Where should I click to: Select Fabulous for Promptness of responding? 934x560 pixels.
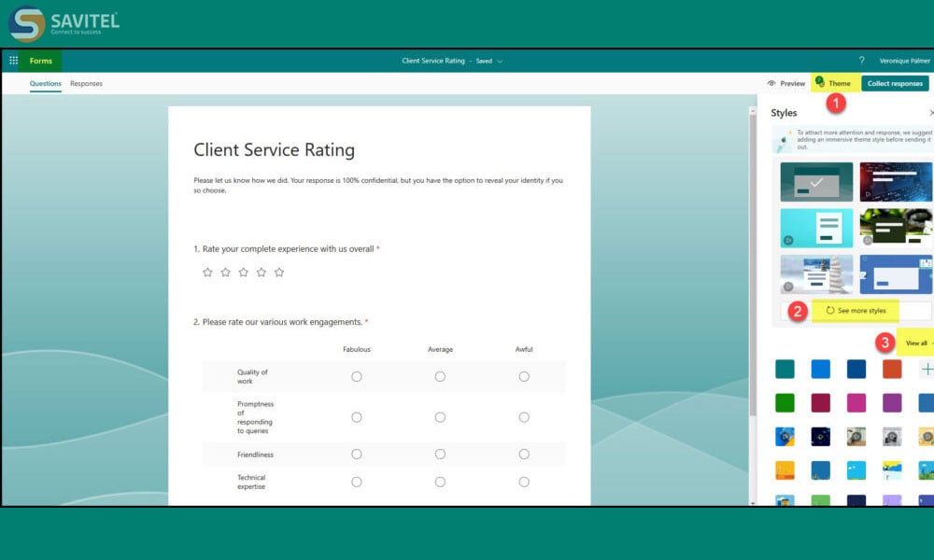[356, 417]
